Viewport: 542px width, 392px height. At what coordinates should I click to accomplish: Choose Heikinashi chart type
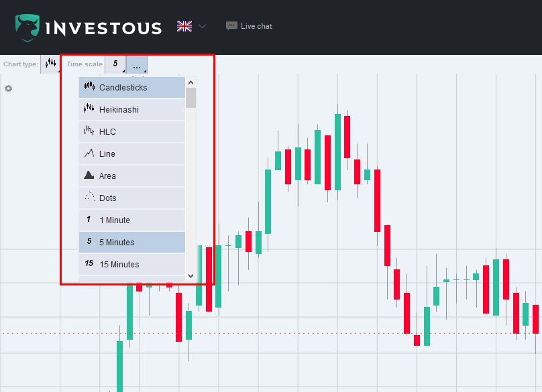click(132, 109)
